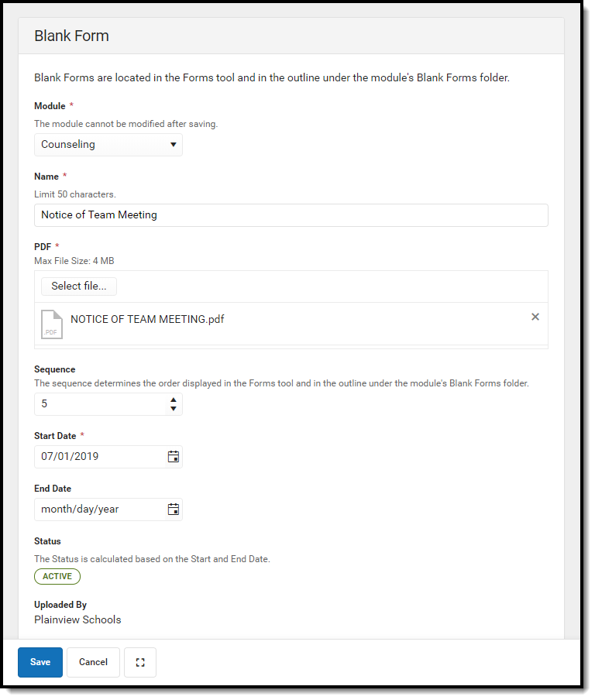
Task: Remove the attached NOTICE OF TEAM MEETING.pdf
Action: point(535,317)
